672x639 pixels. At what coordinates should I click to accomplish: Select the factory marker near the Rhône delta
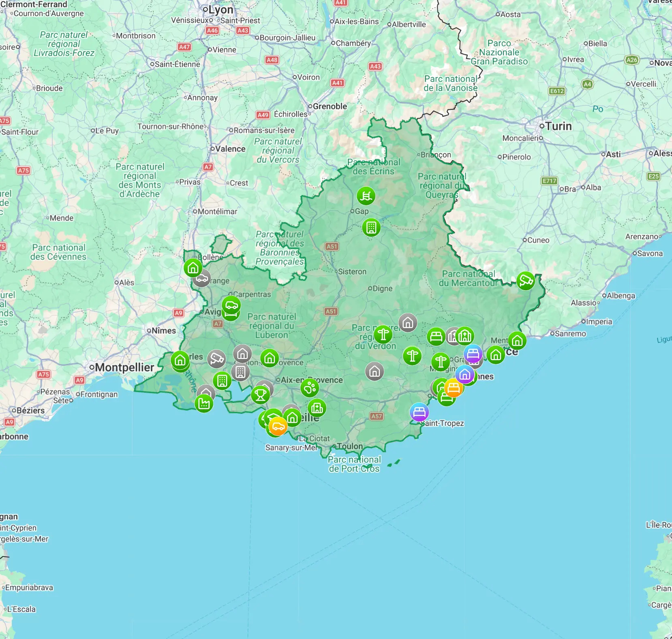pyautogui.click(x=204, y=403)
